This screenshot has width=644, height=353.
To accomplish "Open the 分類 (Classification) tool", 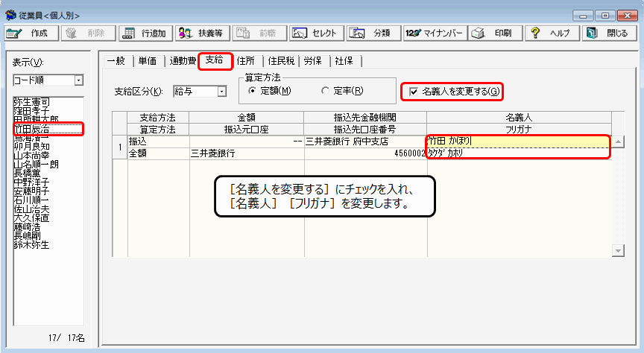I will point(372,34).
